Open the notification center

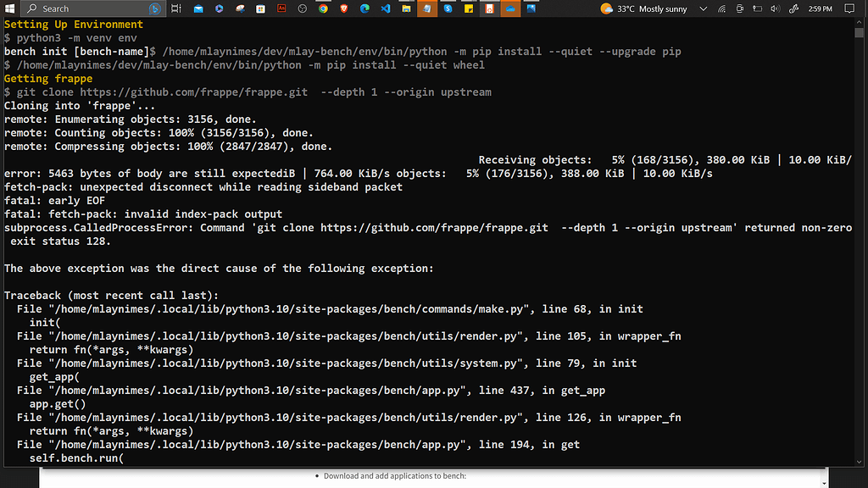pos(849,8)
